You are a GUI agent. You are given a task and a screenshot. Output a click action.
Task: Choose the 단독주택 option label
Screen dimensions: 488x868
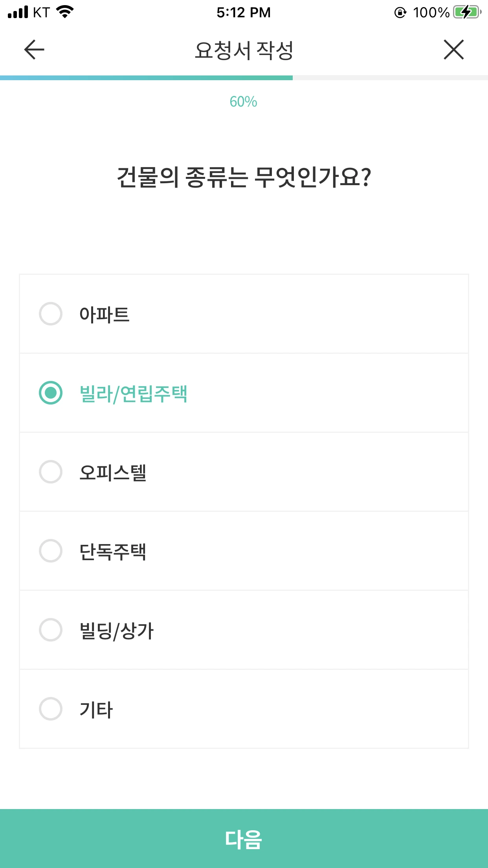[x=113, y=551]
